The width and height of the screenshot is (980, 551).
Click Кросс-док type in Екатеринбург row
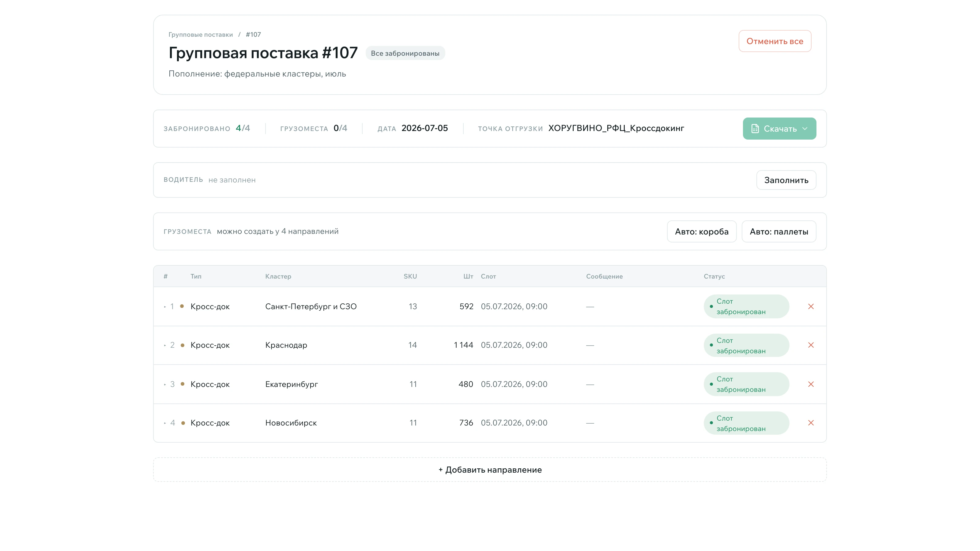210,384
